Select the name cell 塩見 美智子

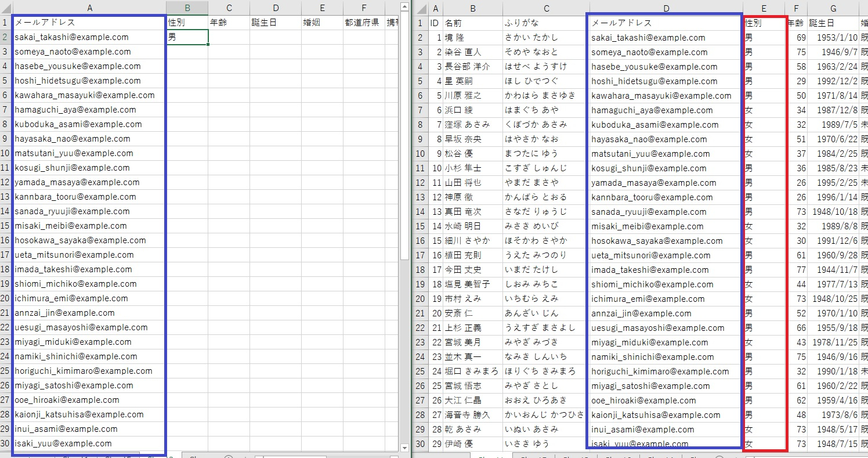point(473,284)
